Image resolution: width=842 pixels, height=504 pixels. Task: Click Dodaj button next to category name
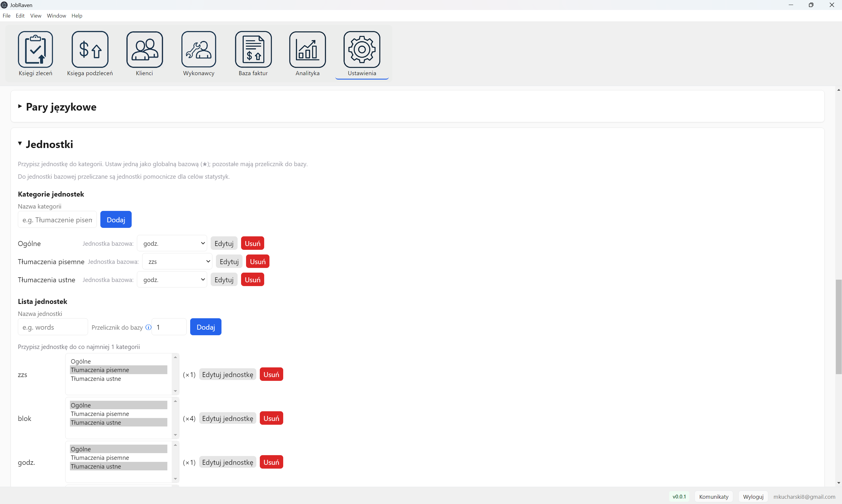[116, 219]
